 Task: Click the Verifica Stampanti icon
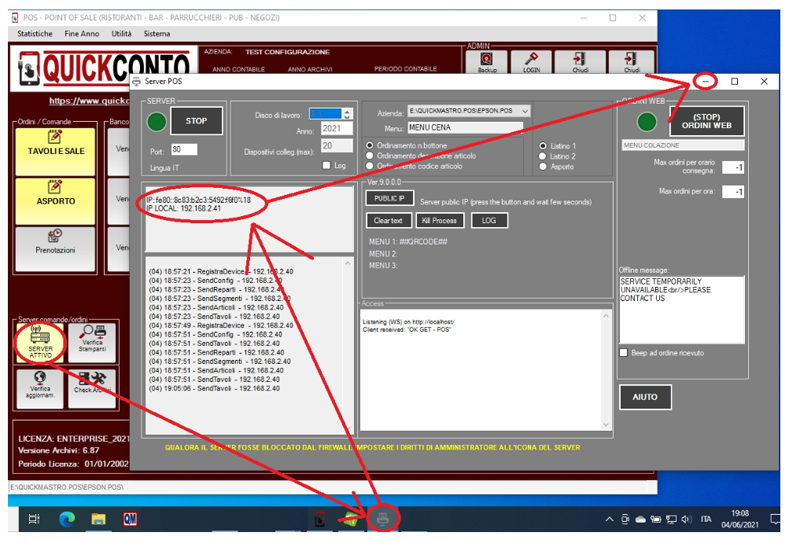point(92,342)
